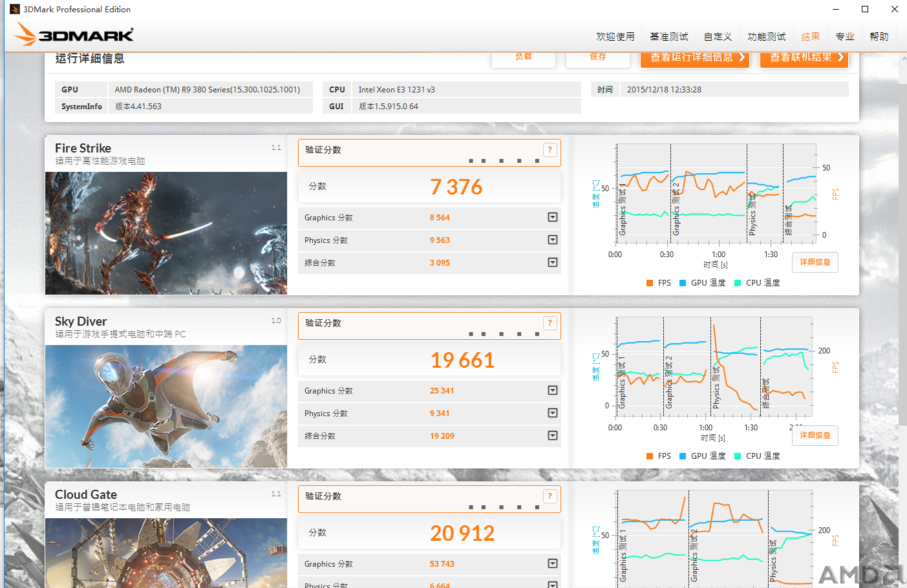Click the Cloud Gate title text

coord(86,494)
